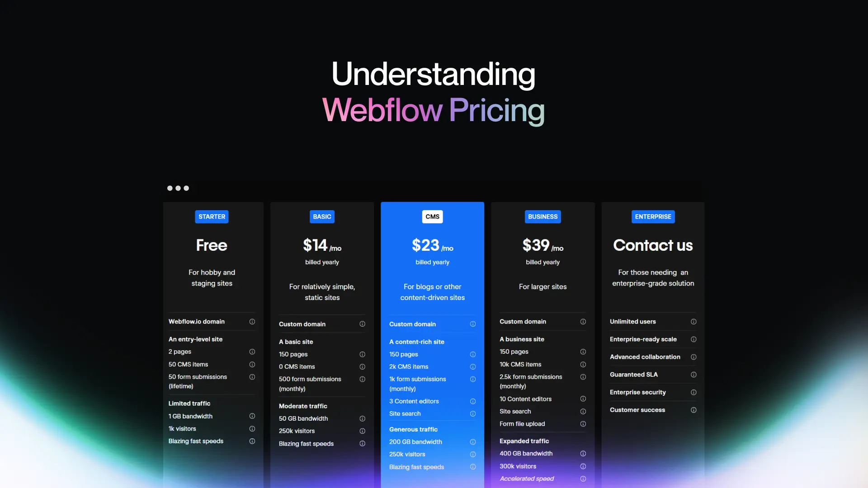The width and height of the screenshot is (868, 488).
Task: Click the info icon next to Guaranteed SLA
Action: click(x=693, y=374)
